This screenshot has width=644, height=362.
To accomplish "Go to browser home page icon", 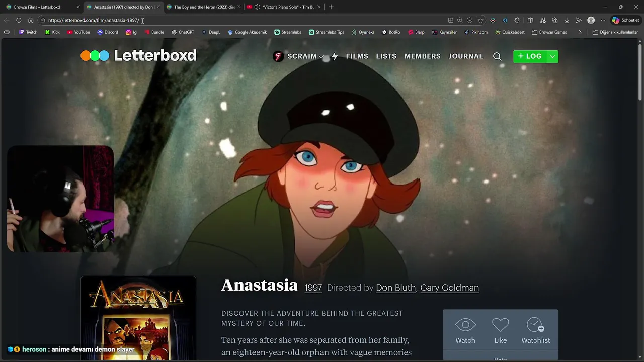I will (x=31, y=20).
